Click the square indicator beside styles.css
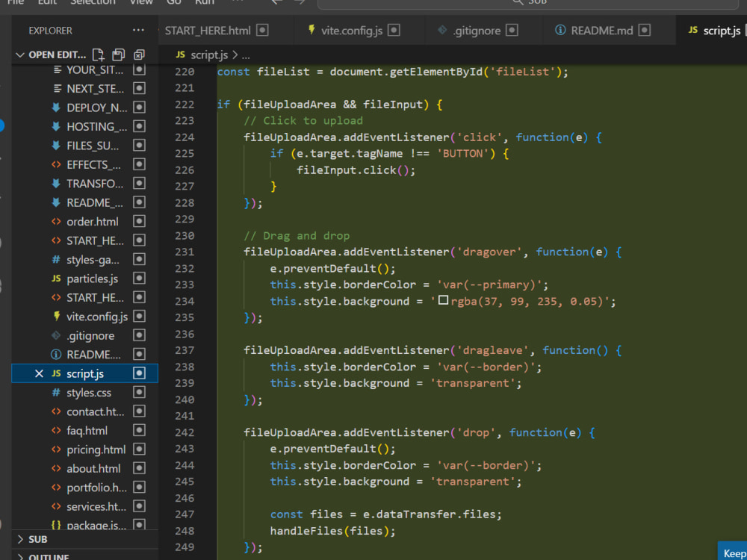This screenshot has height=560, width=747. (139, 393)
